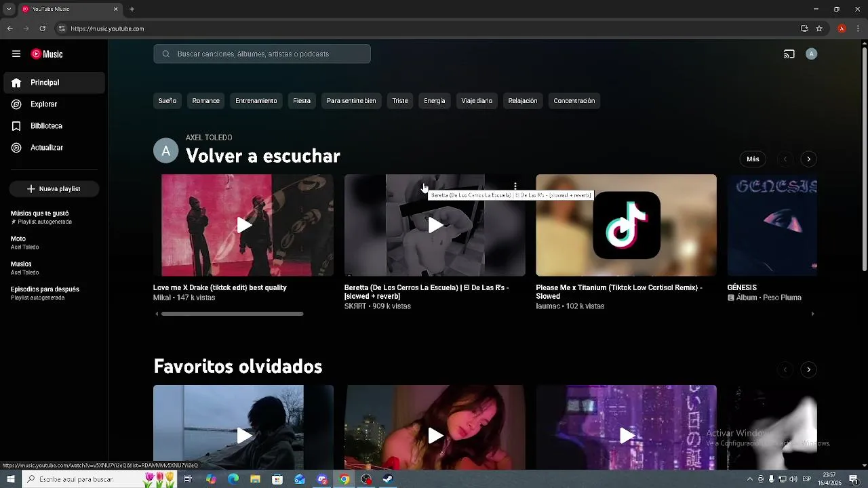Select the Romance mood chip

(206, 101)
